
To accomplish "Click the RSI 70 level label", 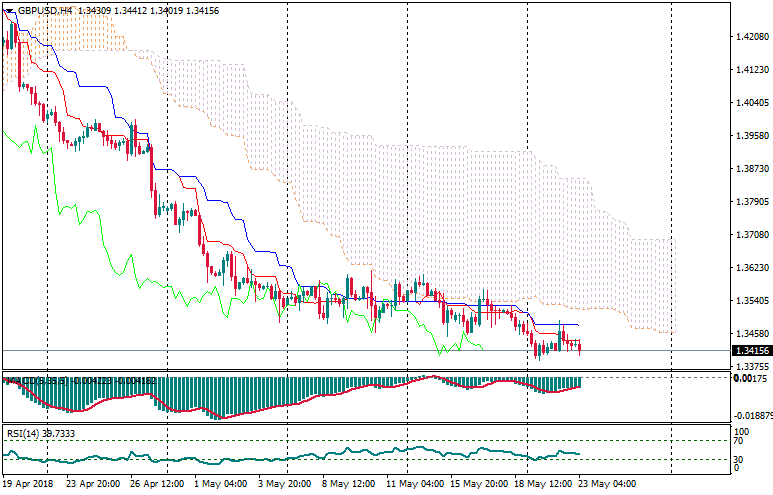I will [x=740, y=440].
